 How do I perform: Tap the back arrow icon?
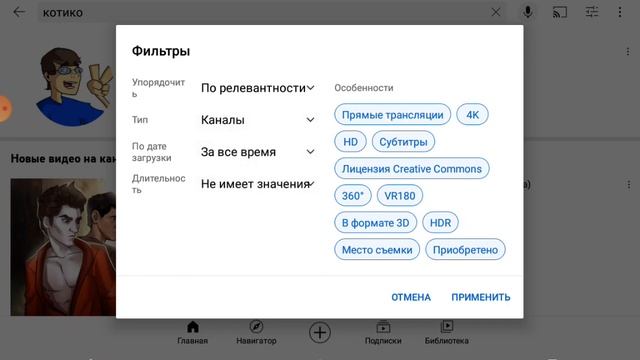coord(19,12)
